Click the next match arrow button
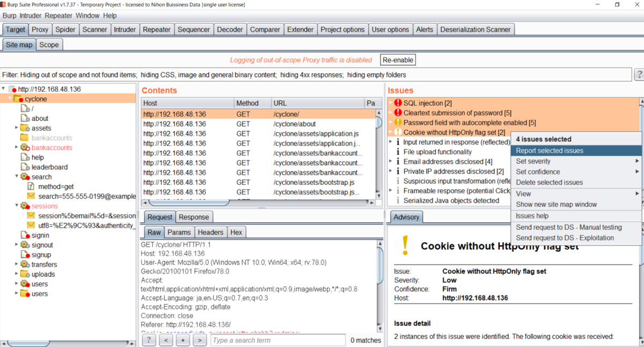644x347 pixels. pos(200,340)
